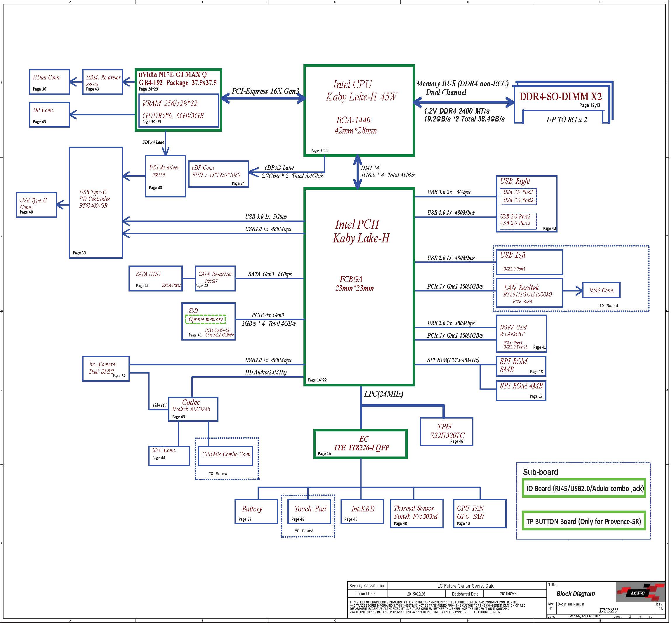Click the Thermal Sensor Fintek F75303M box
The image size is (672, 623).
(x=416, y=513)
